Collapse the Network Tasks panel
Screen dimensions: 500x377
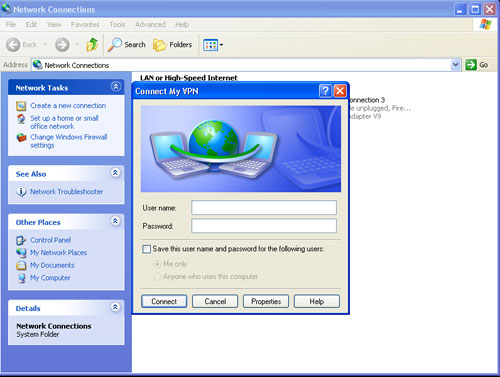pyautogui.click(x=116, y=87)
